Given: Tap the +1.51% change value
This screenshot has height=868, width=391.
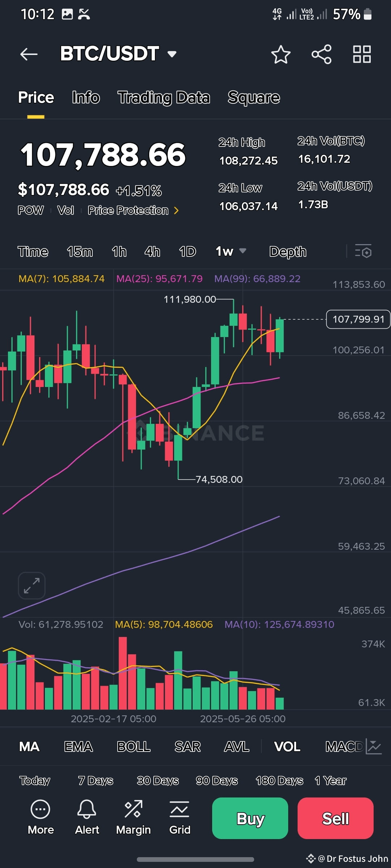Looking at the screenshot, I should (139, 191).
